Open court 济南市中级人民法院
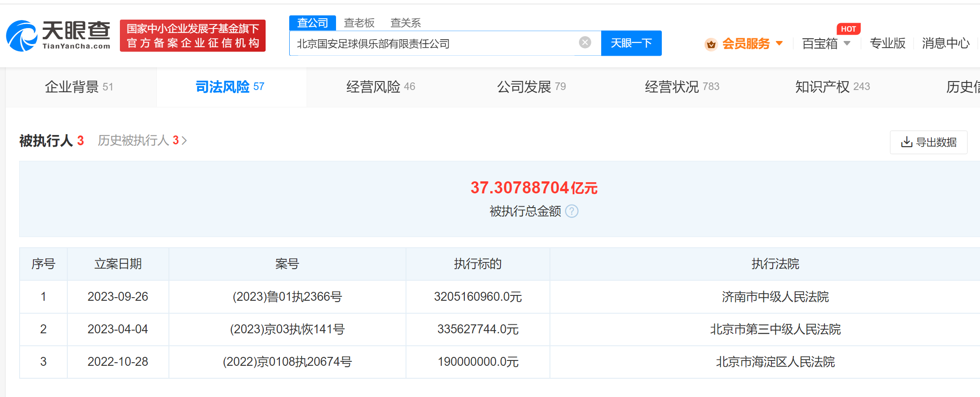The height and width of the screenshot is (397, 980). [775, 297]
